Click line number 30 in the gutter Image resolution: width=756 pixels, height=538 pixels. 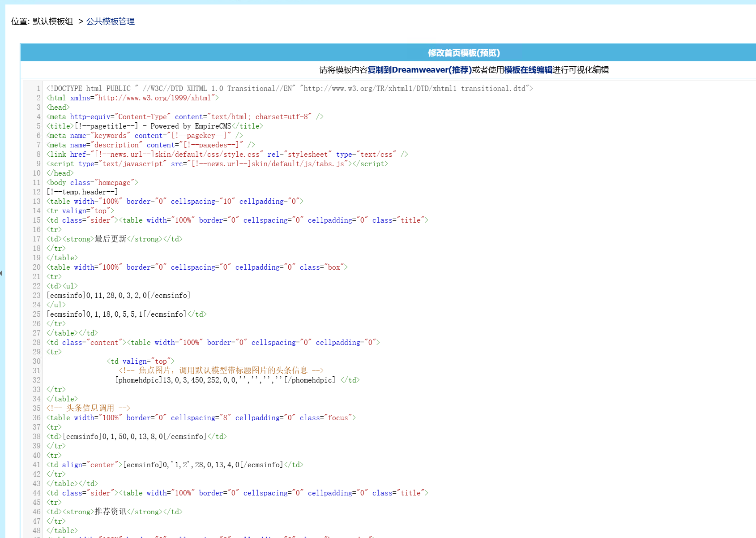36,362
